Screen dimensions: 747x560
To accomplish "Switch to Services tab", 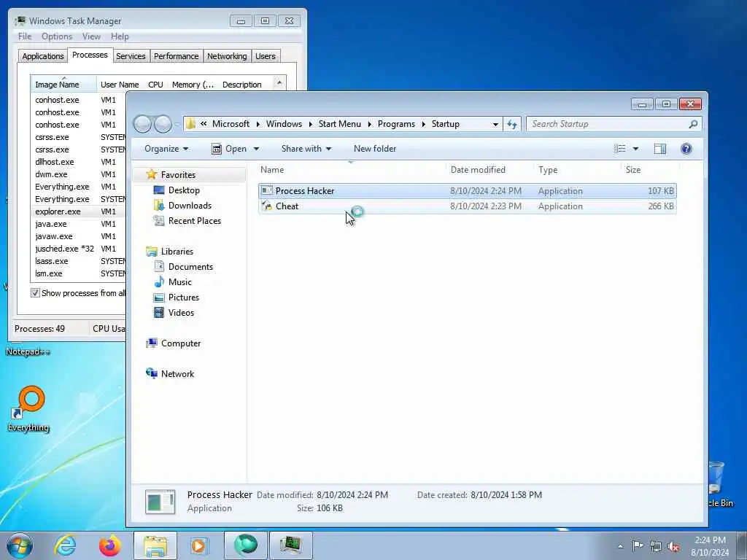I will [131, 56].
